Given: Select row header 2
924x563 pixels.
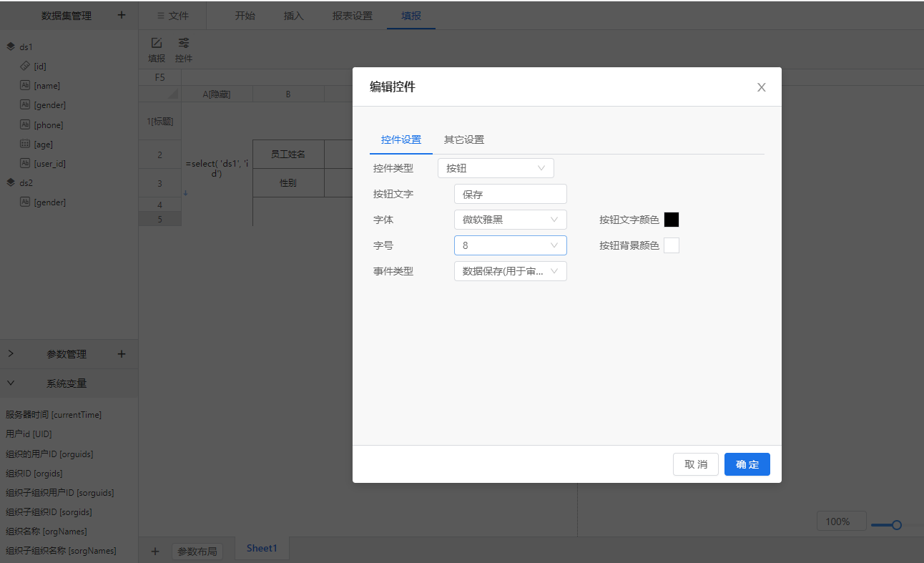Looking at the screenshot, I should 160,155.
